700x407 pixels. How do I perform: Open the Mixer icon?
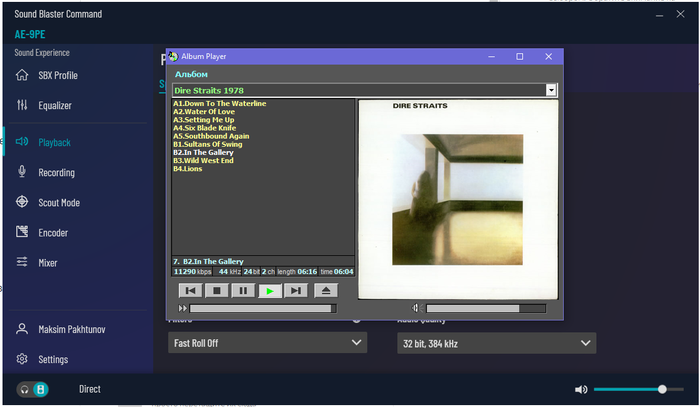pos(22,262)
